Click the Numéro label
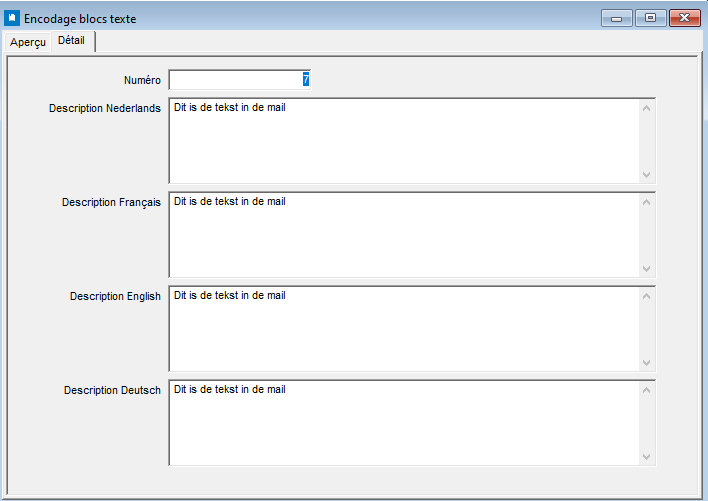The width and height of the screenshot is (708, 501). [x=142, y=80]
